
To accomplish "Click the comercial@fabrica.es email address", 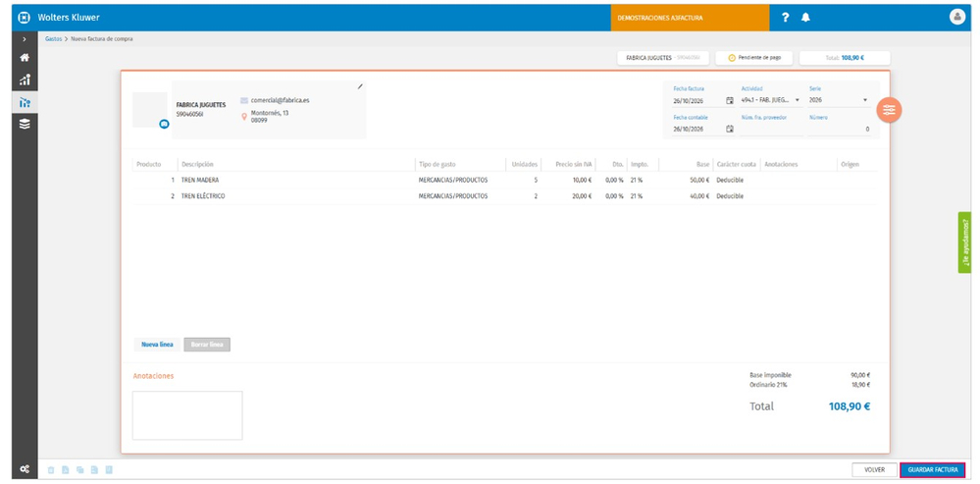I will tap(280, 100).
